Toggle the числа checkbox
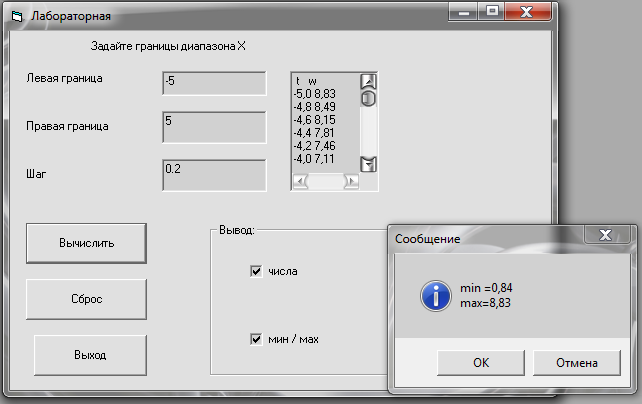Image resolution: width=642 pixels, height=404 pixels. pos(256,271)
